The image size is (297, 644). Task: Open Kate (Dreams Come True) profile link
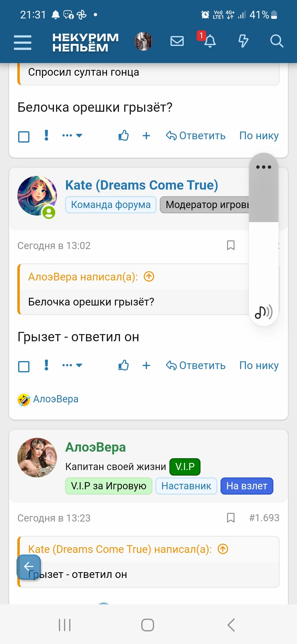pyautogui.click(x=142, y=185)
